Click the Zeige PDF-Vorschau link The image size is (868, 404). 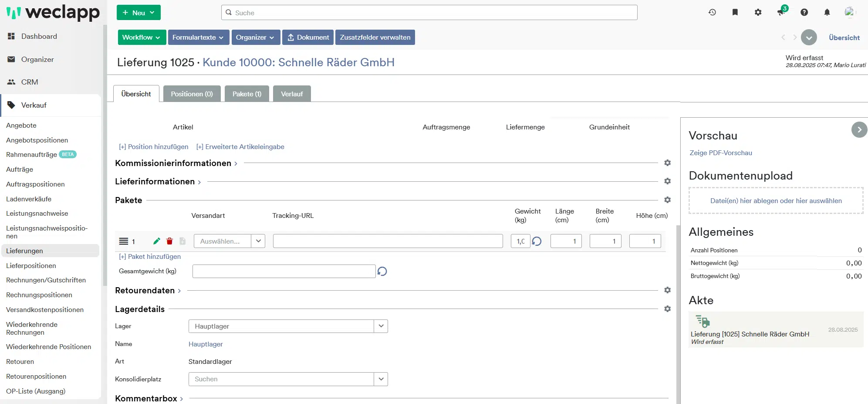pyautogui.click(x=721, y=153)
